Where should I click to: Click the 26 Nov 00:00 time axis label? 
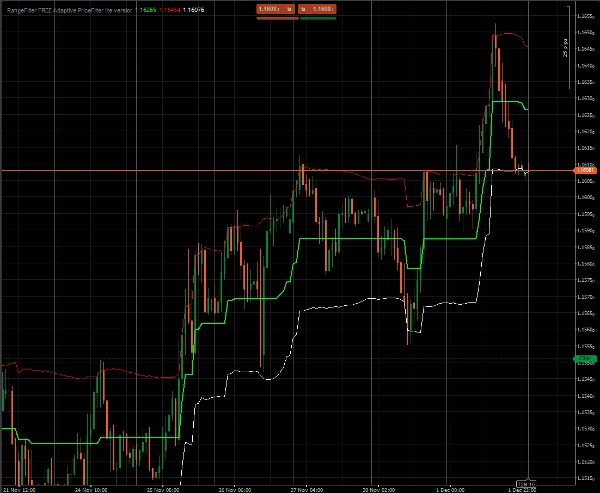(235, 490)
